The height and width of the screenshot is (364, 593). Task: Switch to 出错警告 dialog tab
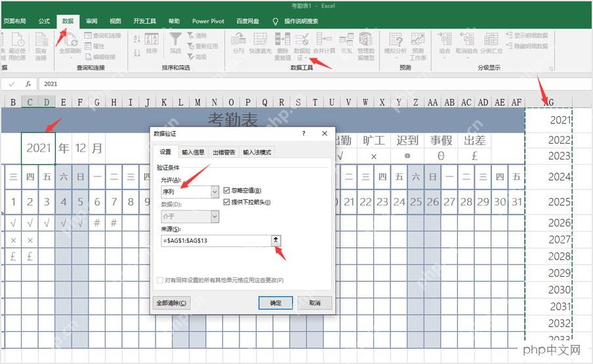click(224, 152)
